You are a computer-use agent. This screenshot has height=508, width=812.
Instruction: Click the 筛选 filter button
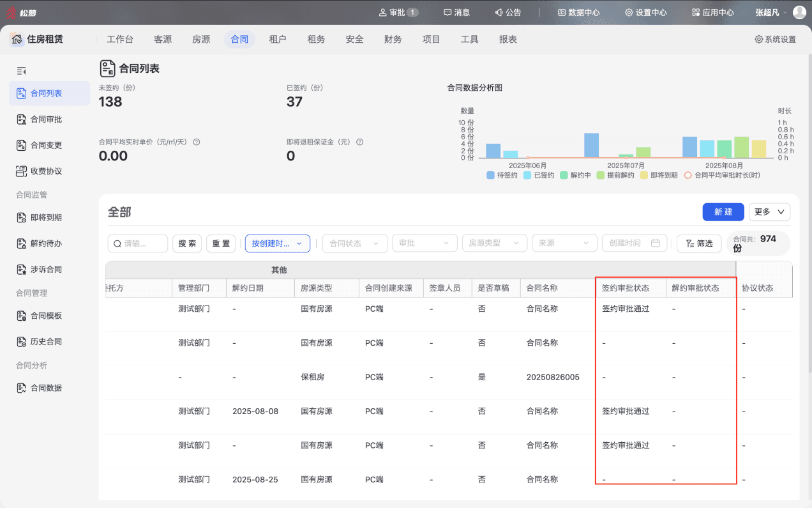coord(699,243)
